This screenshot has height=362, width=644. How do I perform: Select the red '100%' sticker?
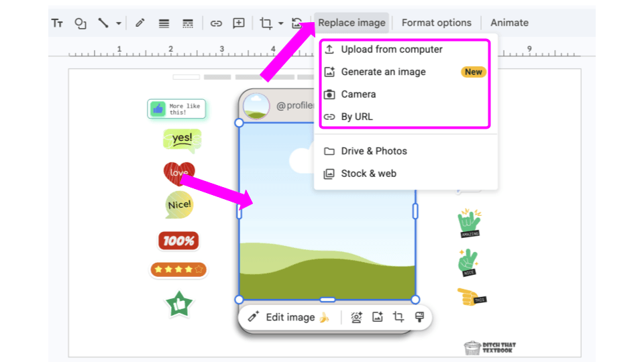tap(178, 241)
